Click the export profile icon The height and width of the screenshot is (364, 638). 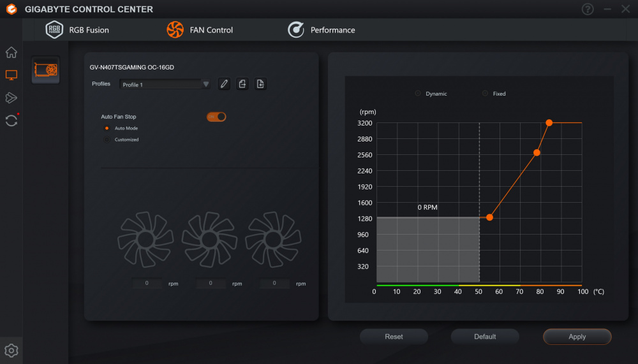click(x=242, y=84)
